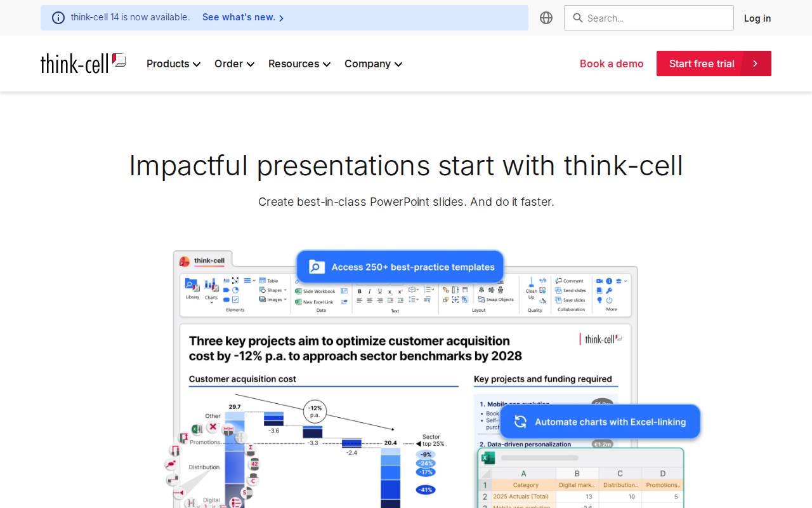The height and width of the screenshot is (508, 812).
Task: Click the Library icon in think-cell ribbon
Action: [192, 284]
